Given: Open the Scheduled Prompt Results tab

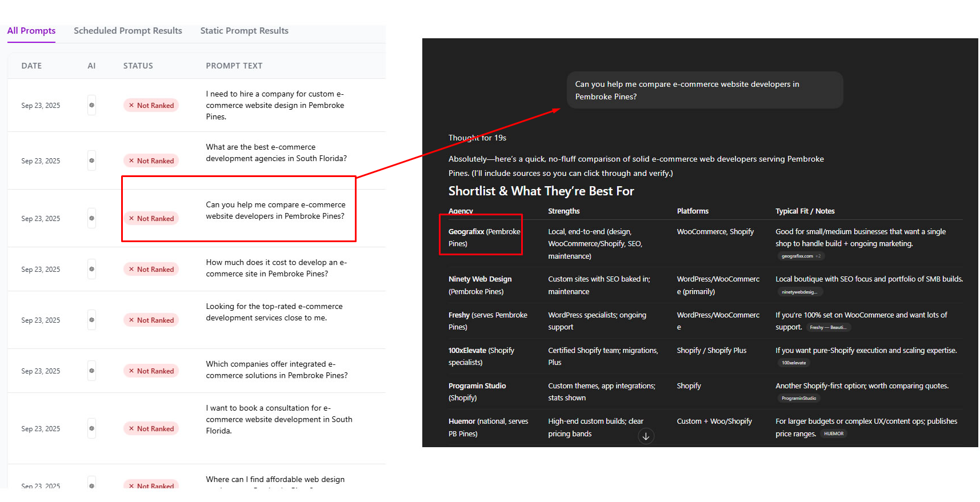Looking at the screenshot, I should (x=128, y=31).
